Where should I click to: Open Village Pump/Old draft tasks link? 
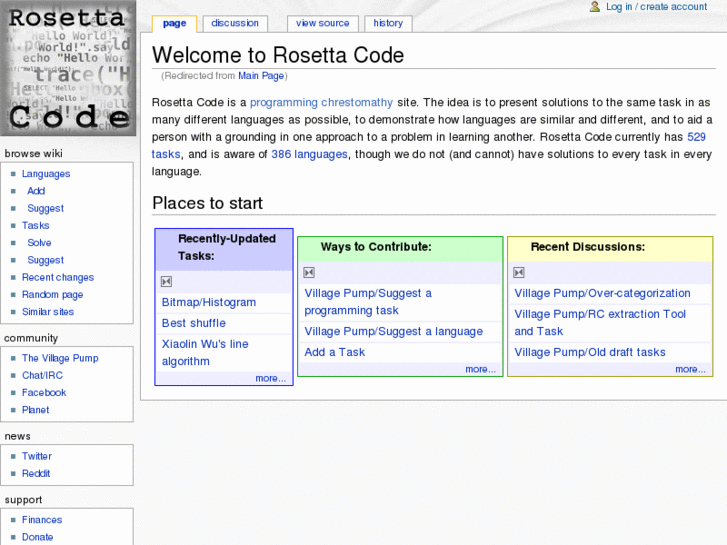click(x=590, y=353)
